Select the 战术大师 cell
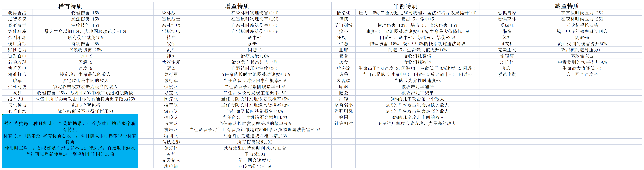The image size is (644, 170). (x=17, y=99)
